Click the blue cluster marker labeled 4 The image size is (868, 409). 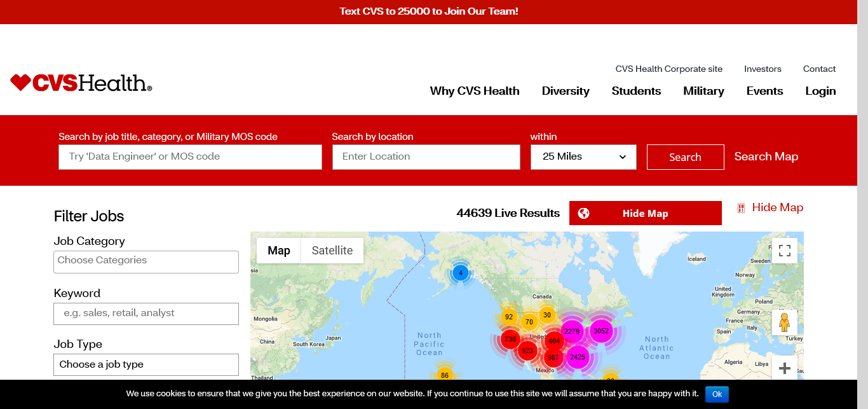click(x=461, y=274)
